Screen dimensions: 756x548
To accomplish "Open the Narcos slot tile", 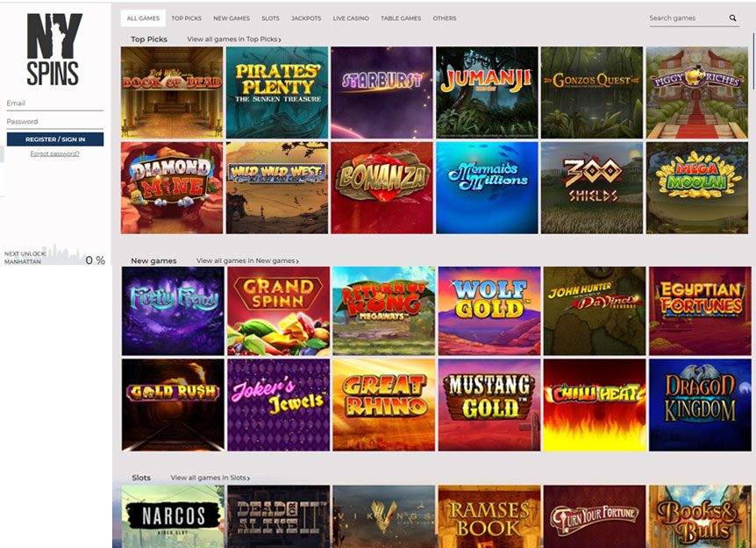I will 173,516.
